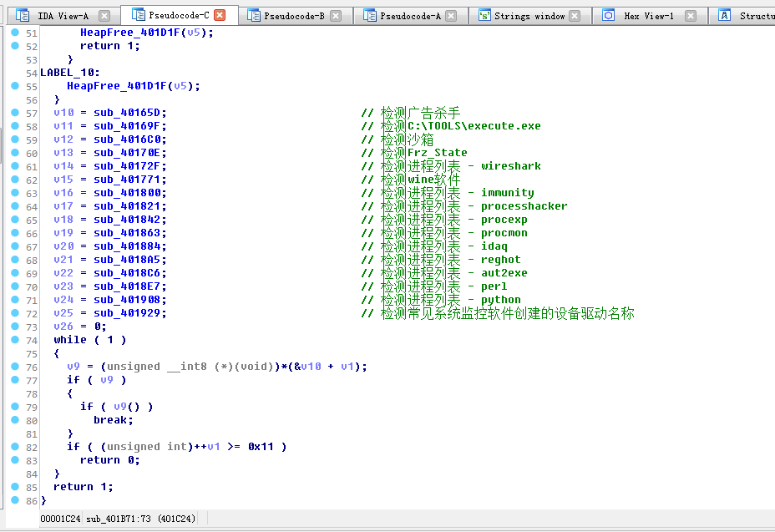Toggle breakpoint dot on line 57

[15, 112]
